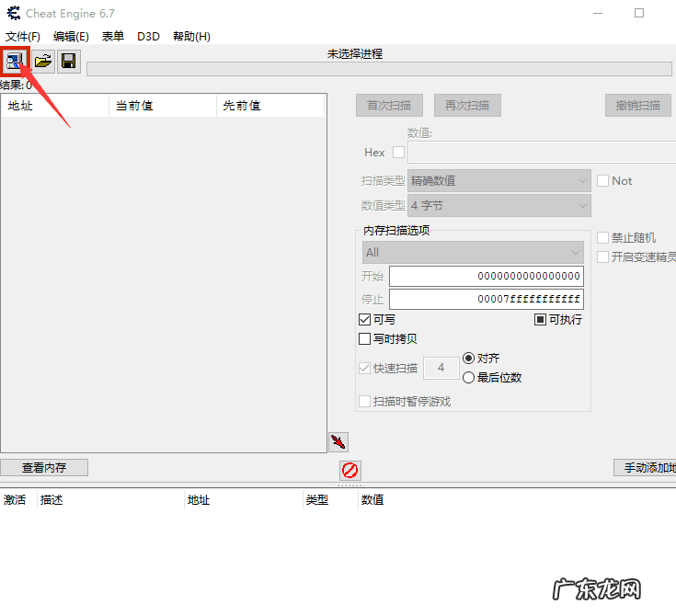Open the memory region All dropdown

[x=473, y=253]
